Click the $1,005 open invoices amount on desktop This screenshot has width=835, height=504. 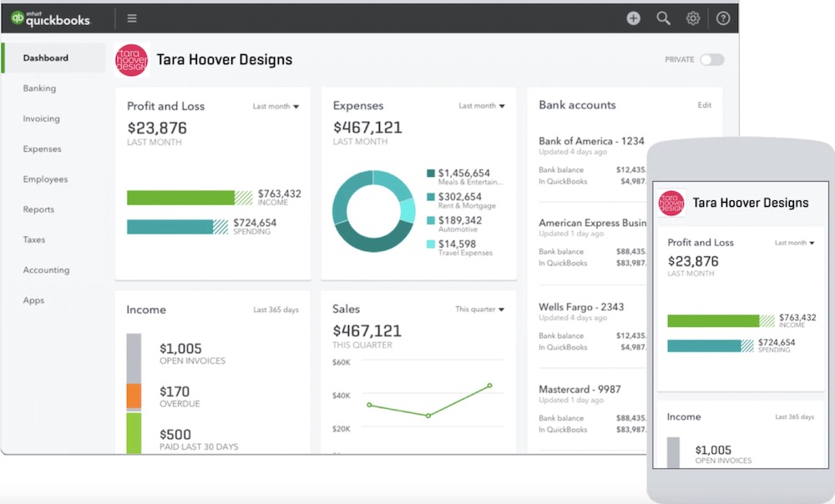point(180,349)
